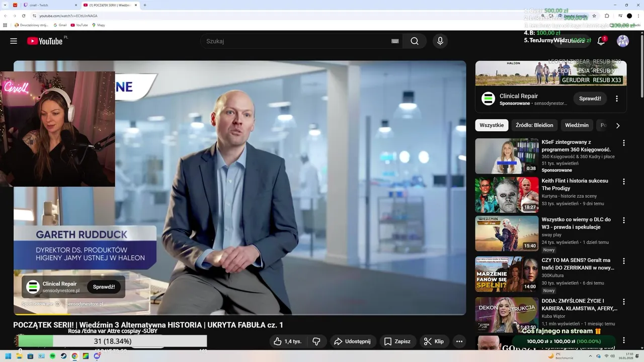
Task: Click the Klip clip button
Action: (434, 341)
